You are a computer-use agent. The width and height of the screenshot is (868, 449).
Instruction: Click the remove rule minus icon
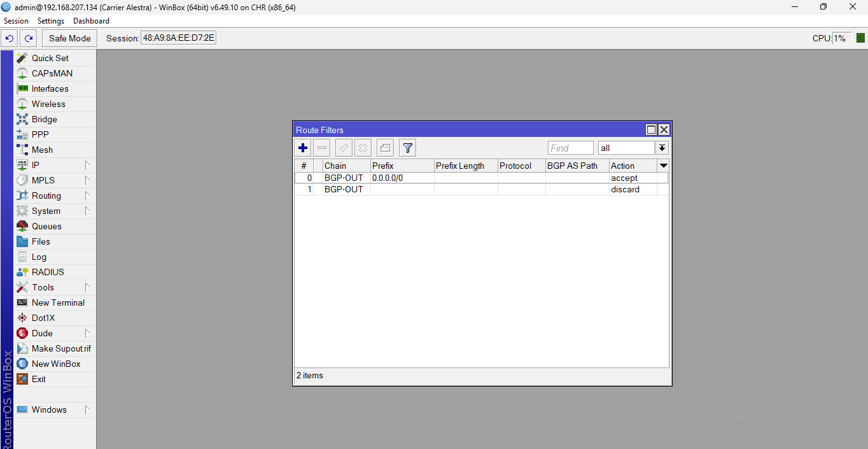tap(322, 148)
